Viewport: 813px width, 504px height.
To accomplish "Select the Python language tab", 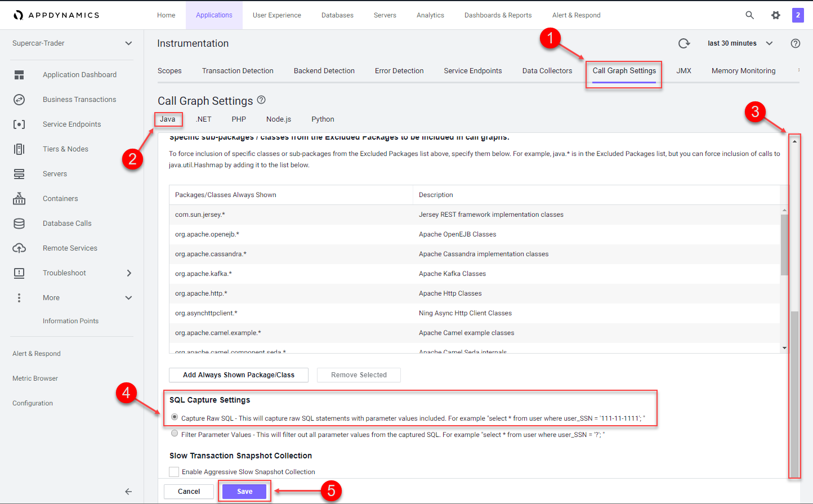I will 323,119.
